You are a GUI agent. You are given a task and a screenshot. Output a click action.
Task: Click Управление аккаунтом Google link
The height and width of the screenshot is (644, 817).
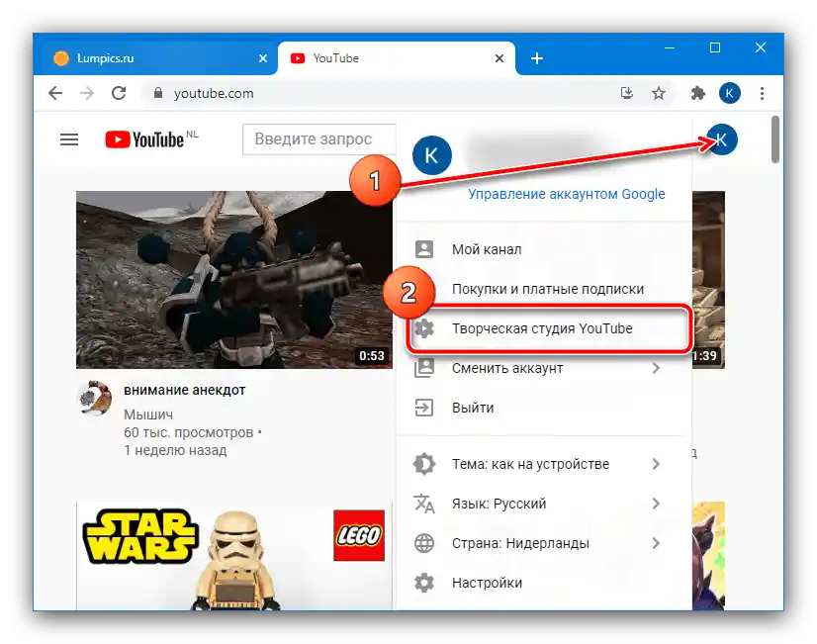(567, 194)
